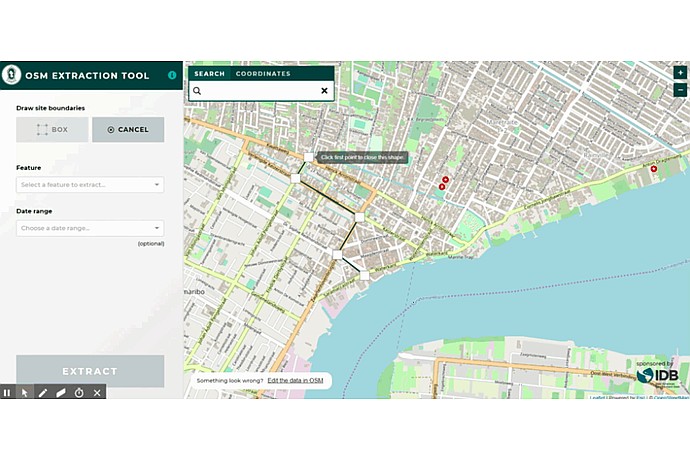Open the info icon in header
690x460 pixels.
click(x=172, y=75)
